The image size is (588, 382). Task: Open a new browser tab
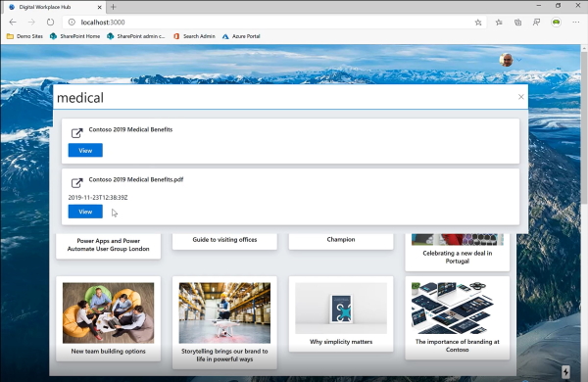(114, 7)
